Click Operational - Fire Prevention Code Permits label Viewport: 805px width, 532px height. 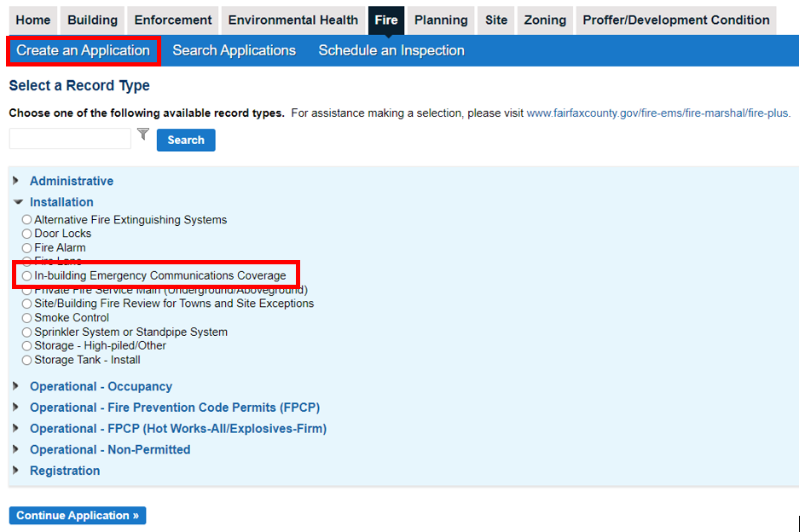click(175, 408)
